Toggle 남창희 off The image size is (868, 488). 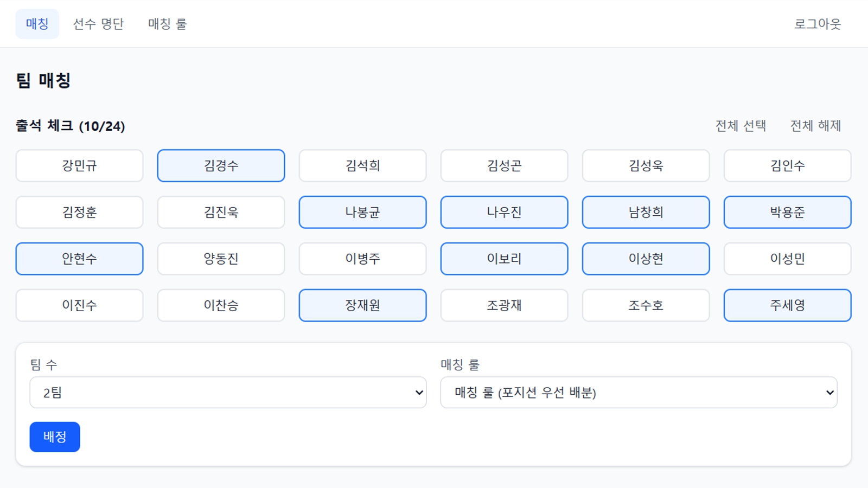[646, 212]
